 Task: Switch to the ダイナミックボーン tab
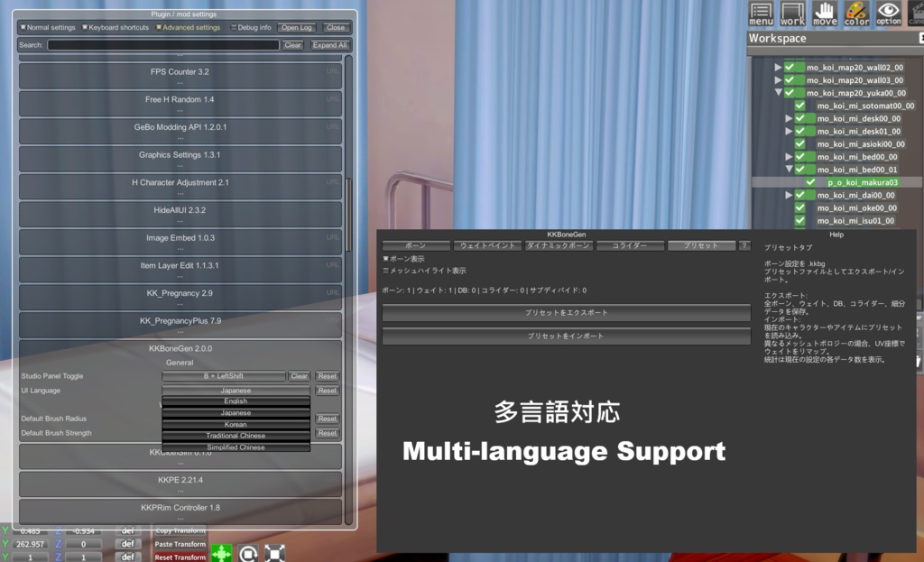pos(559,245)
